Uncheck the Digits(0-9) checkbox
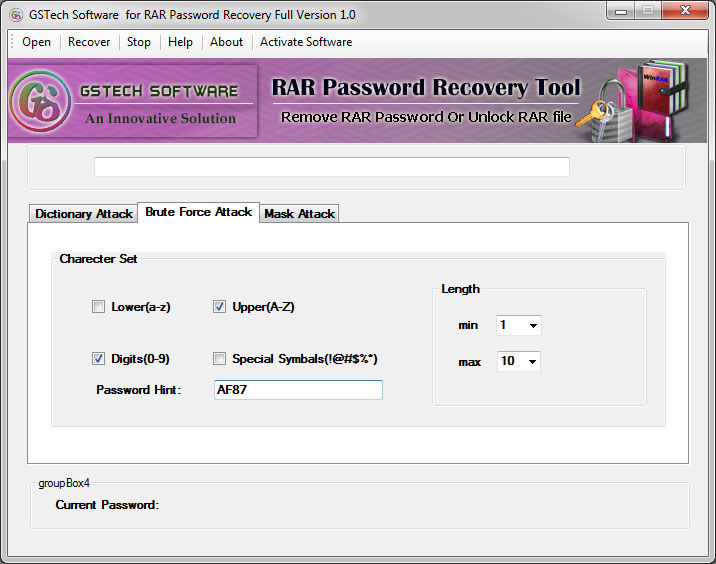The width and height of the screenshot is (716, 564). (x=98, y=358)
